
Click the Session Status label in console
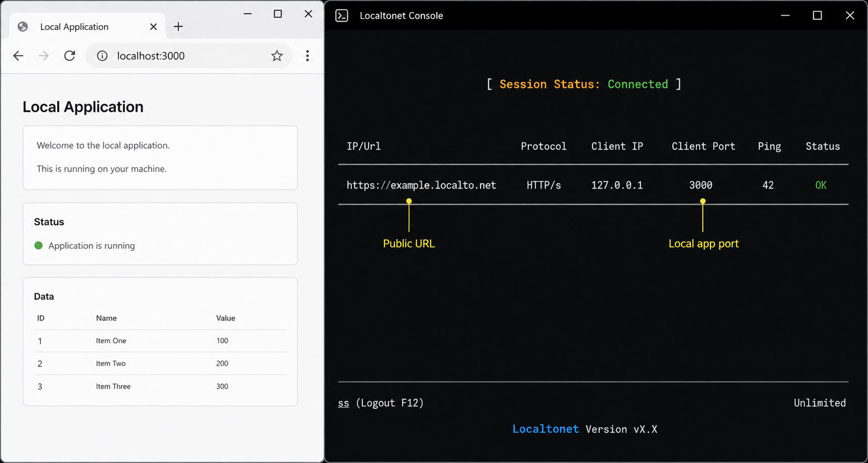coord(550,84)
